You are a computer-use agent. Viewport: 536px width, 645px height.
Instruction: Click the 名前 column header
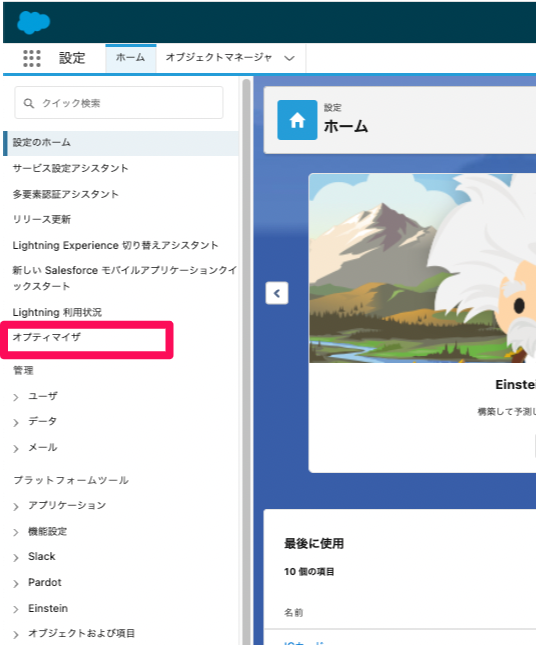(293, 613)
